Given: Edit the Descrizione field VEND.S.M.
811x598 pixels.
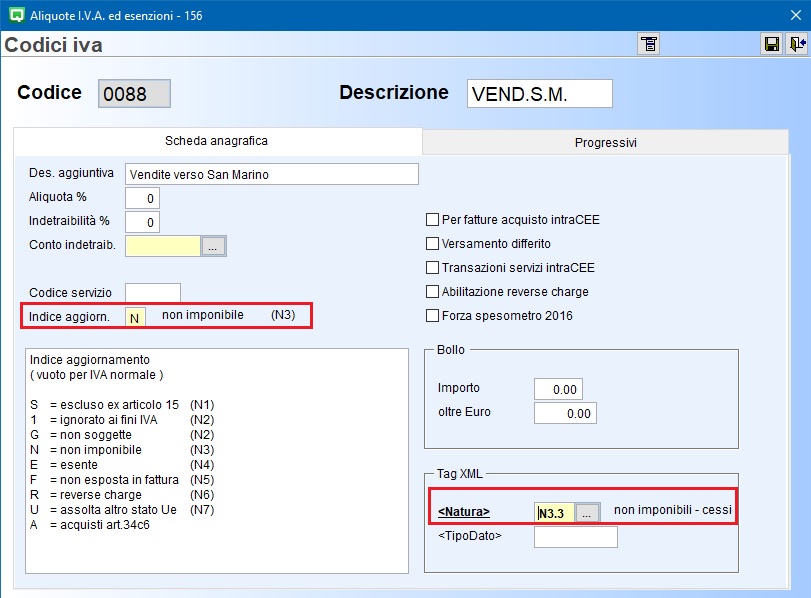Looking at the screenshot, I should click(539, 94).
